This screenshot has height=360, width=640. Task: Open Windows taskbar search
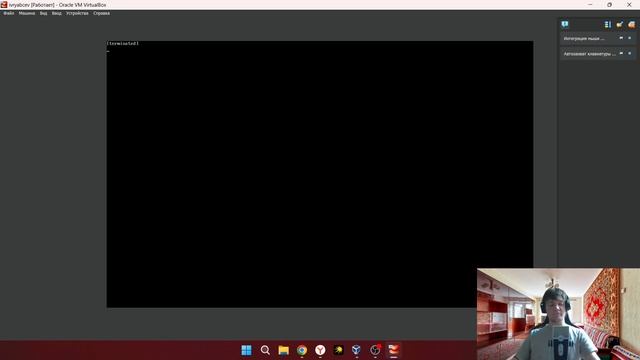(x=265, y=350)
